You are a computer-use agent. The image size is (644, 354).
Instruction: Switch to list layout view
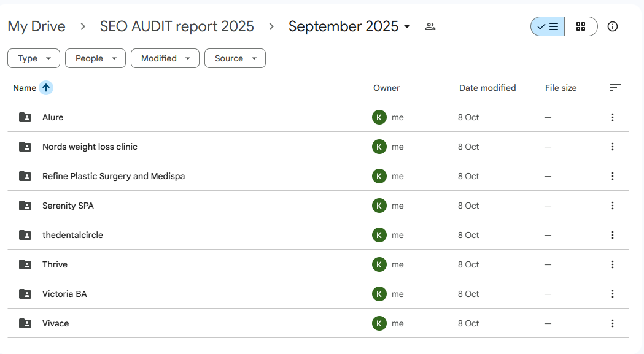tap(548, 26)
